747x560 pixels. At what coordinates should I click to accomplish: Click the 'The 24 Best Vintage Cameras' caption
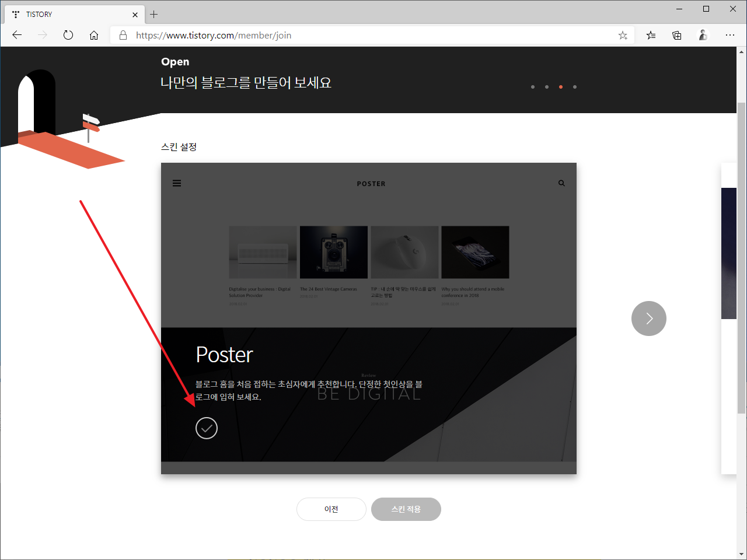tap(329, 289)
